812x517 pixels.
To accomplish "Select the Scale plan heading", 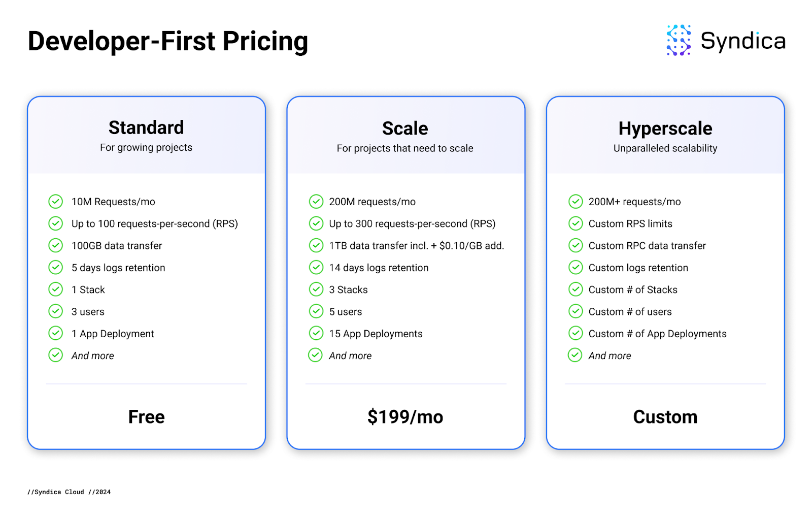I will 405,128.
